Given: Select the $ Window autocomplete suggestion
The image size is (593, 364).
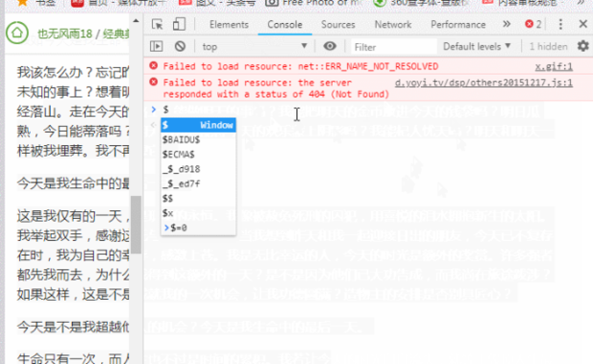Looking at the screenshot, I should (x=199, y=125).
